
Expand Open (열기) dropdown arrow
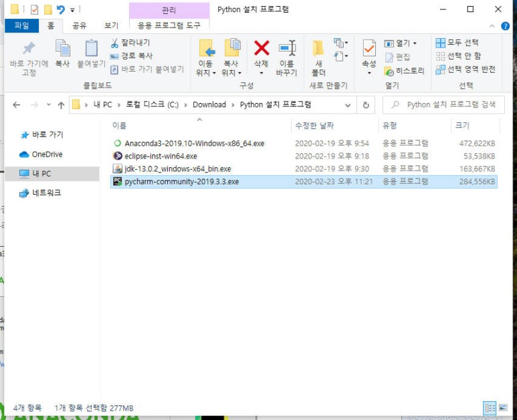pyautogui.click(x=415, y=43)
